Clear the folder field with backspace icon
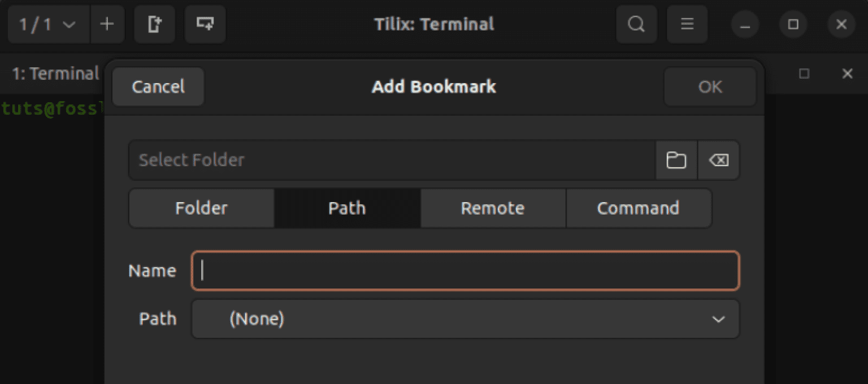The width and height of the screenshot is (868, 384). tap(718, 160)
